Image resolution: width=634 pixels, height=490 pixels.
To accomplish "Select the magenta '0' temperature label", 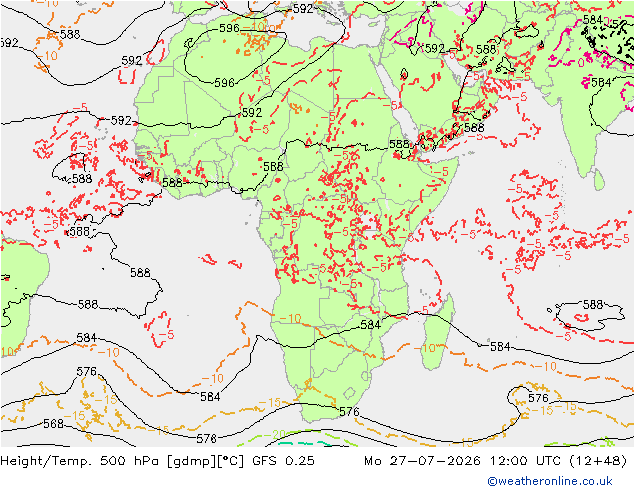I will point(581,63).
